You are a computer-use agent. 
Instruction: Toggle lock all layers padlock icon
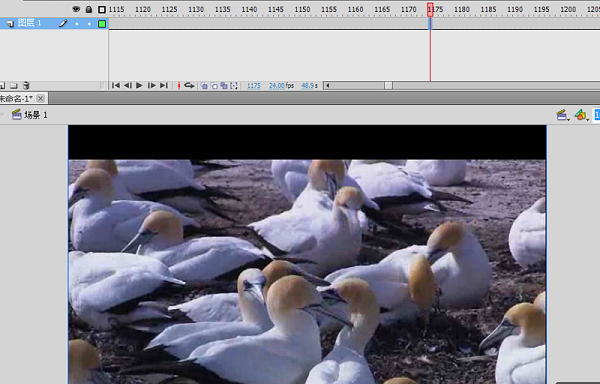[89, 9]
